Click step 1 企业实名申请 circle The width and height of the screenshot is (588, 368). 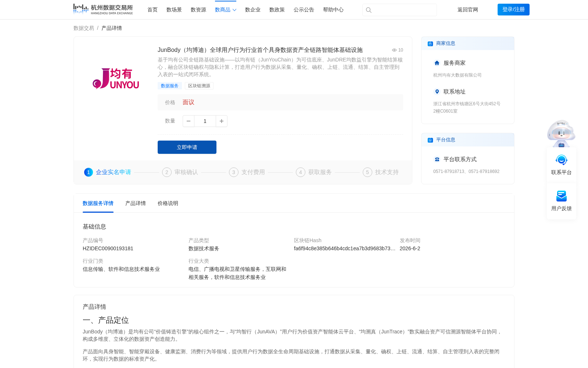coord(89,172)
